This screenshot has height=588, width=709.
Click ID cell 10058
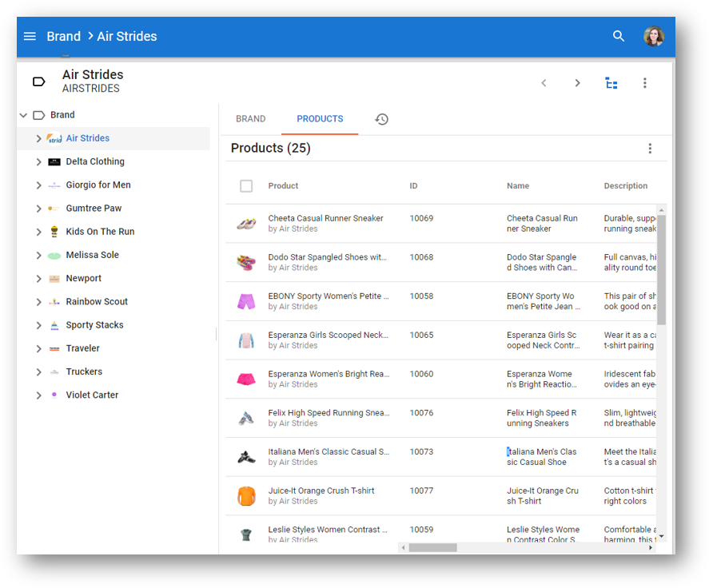point(421,296)
